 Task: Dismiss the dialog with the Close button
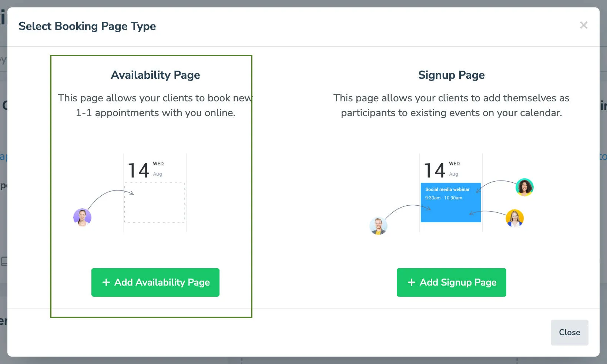click(569, 332)
